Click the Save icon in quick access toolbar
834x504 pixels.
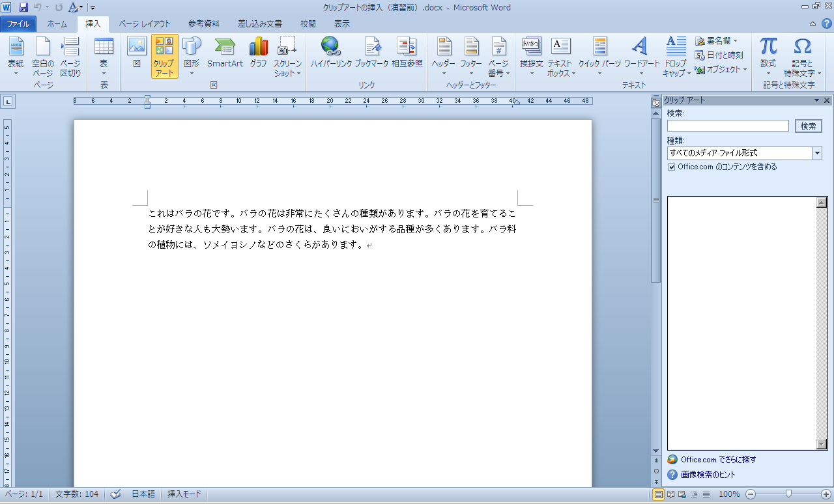[x=23, y=7]
